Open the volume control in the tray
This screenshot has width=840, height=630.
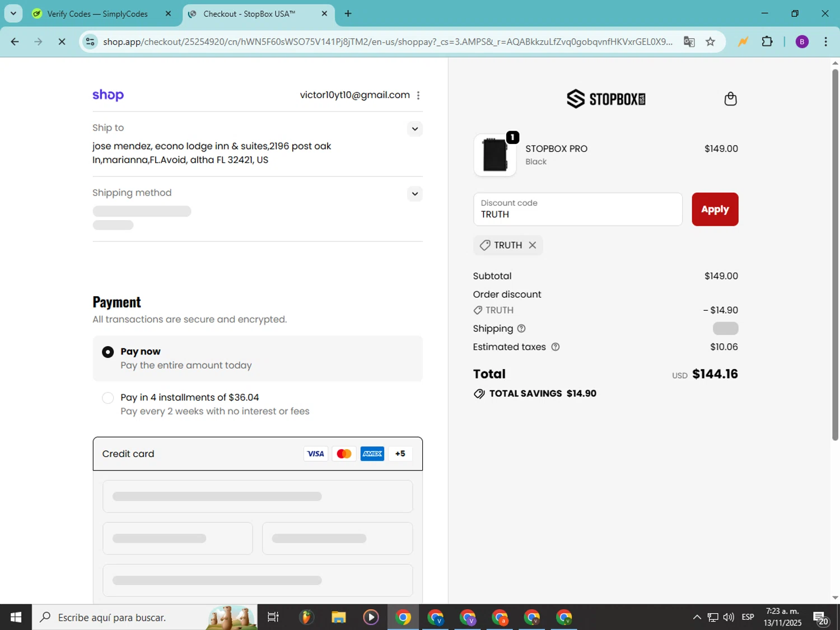pyautogui.click(x=729, y=617)
